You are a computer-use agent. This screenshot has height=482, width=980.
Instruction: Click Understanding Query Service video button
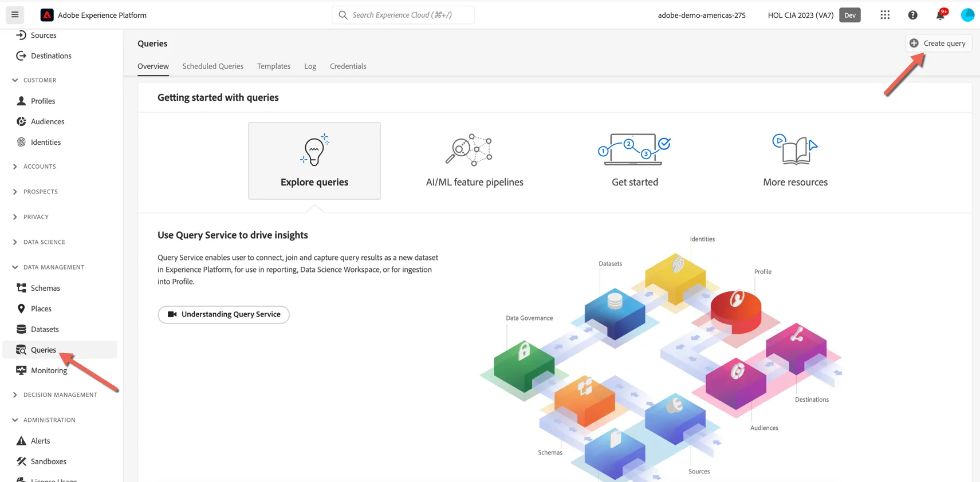pos(223,314)
